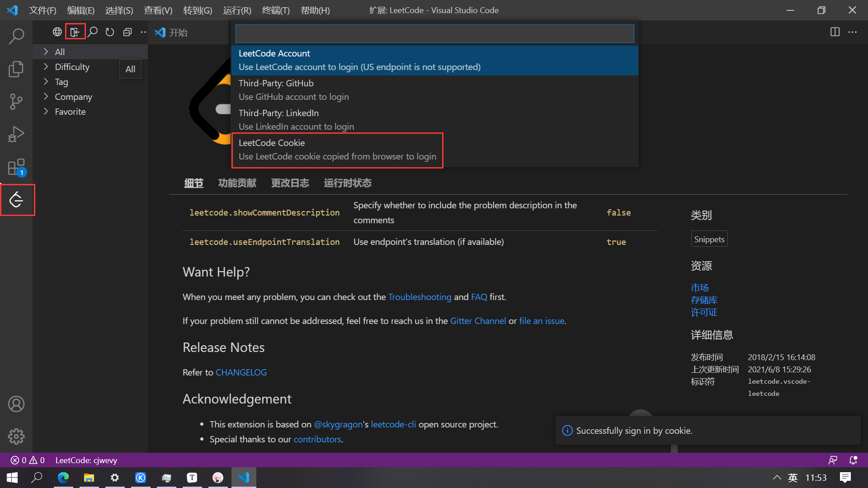Open File Explorer from taskbar

coord(89,478)
